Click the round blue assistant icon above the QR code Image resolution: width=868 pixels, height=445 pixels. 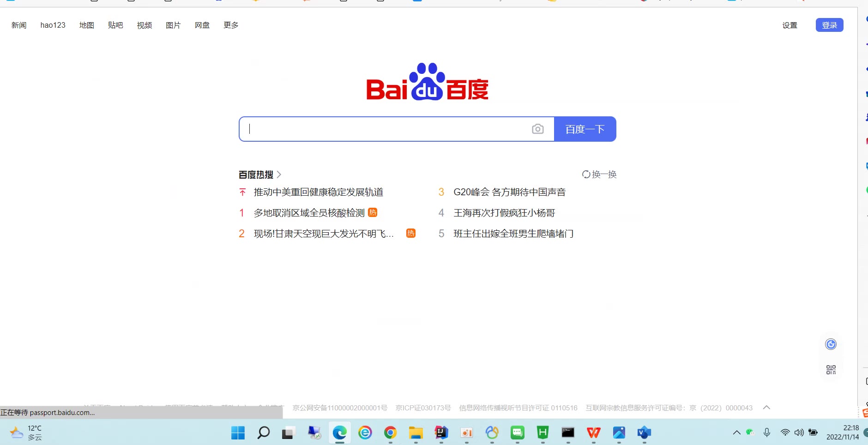point(831,344)
